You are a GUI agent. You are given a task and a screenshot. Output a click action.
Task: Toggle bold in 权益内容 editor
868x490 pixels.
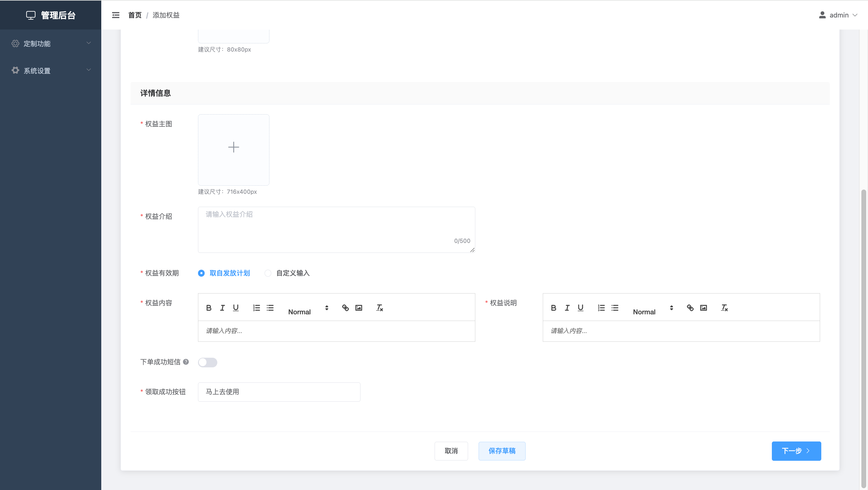point(209,308)
